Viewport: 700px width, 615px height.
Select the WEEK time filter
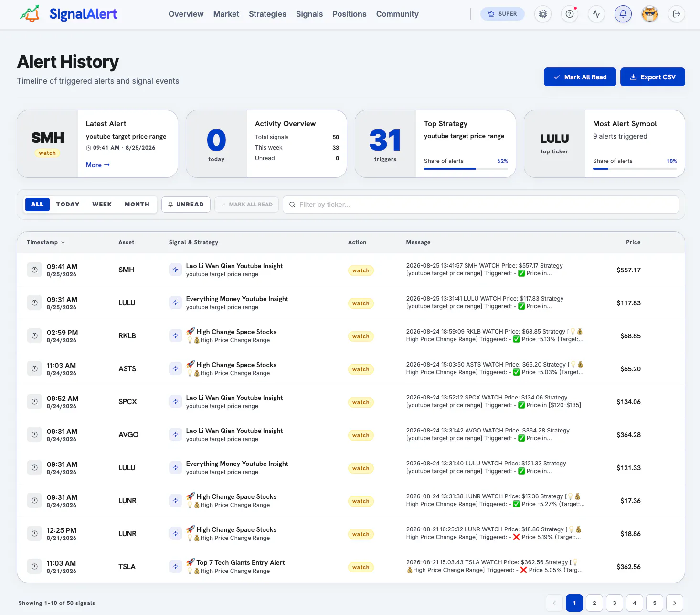click(102, 205)
